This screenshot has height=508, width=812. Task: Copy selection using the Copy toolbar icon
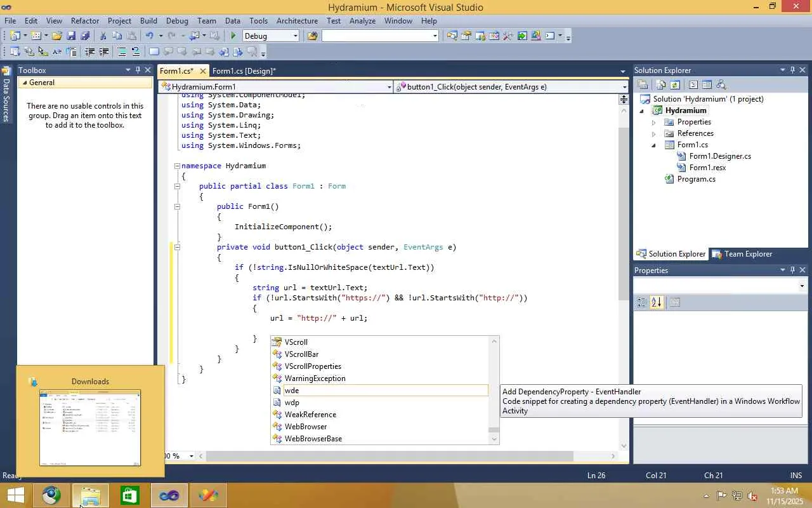(117, 36)
